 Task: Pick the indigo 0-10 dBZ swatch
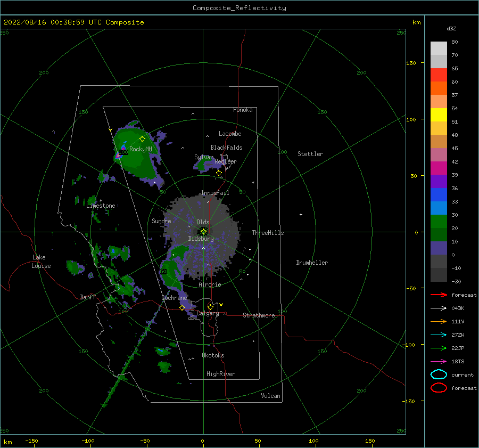pyautogui.click(x=439, y=248)
